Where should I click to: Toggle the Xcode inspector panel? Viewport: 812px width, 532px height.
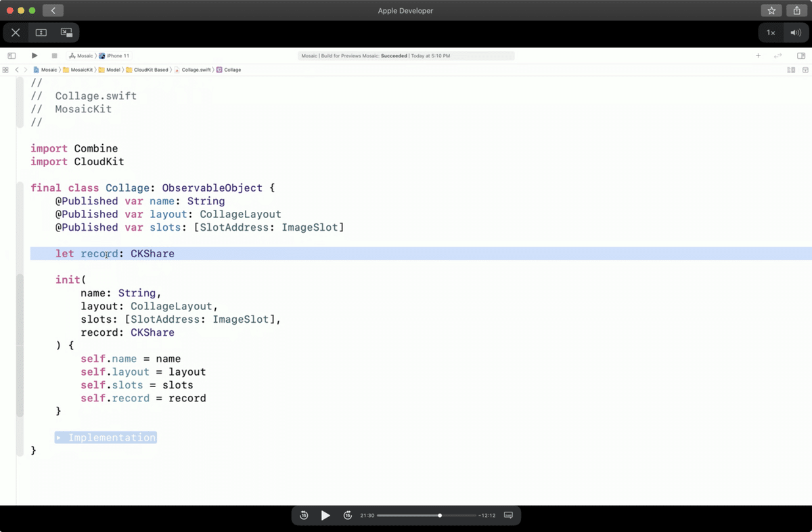click(801, 56)
